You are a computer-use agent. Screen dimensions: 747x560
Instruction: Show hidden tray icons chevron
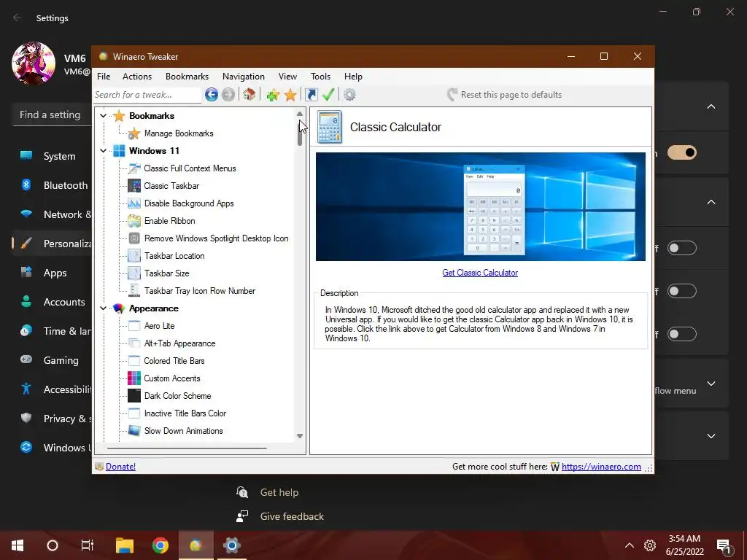click(630, 545)
